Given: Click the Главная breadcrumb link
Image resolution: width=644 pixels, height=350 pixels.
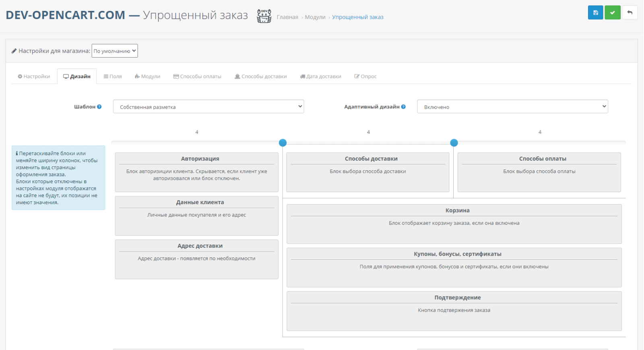Looking at the screenshot, I should tap(287, 17).
